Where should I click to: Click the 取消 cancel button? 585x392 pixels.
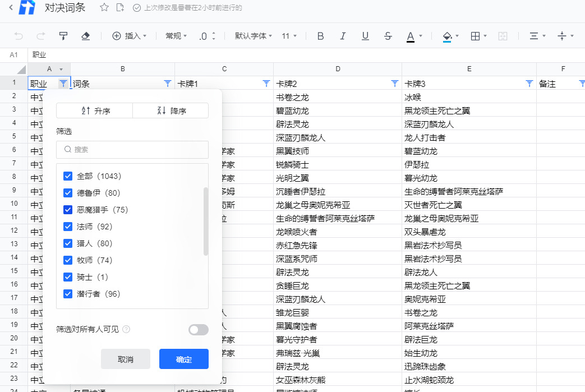[126, 359]
